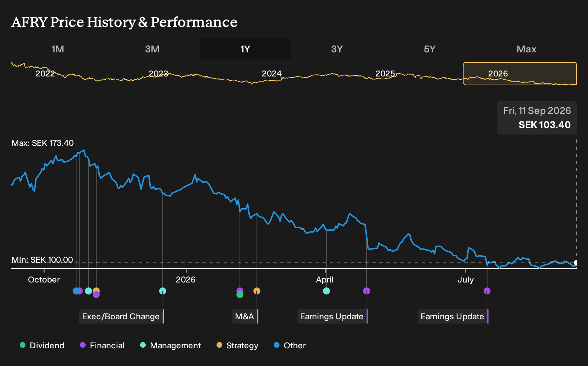Click the SEK 103.40 price tooltip
Screen dimensions: 588x366
(x=537, y=118)
